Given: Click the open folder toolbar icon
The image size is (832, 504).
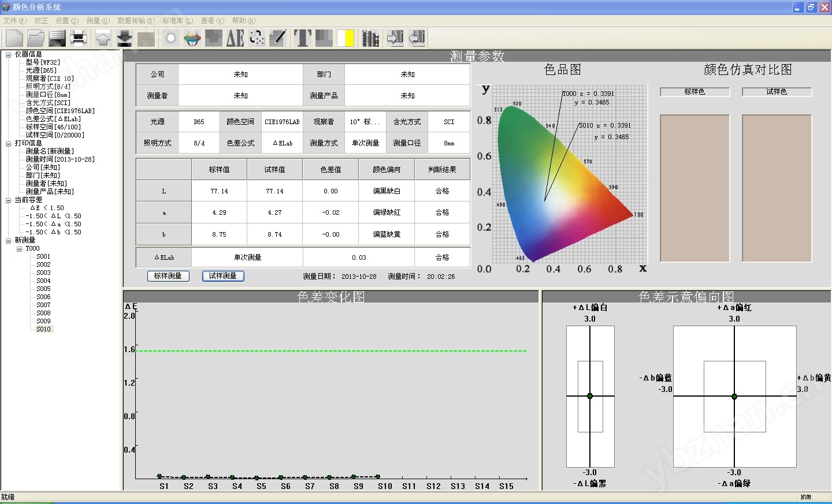Looking at the screenshot, I should coord(36,38).
